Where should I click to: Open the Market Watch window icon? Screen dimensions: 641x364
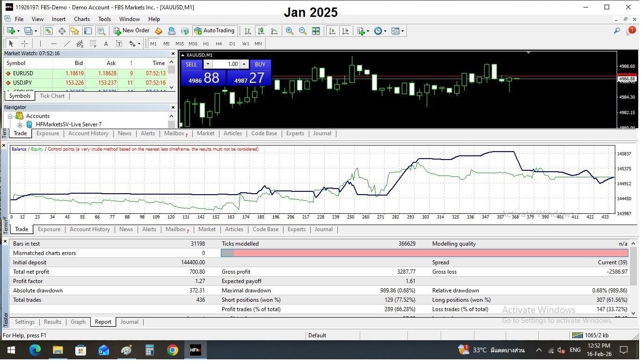[x=49, y=31]
